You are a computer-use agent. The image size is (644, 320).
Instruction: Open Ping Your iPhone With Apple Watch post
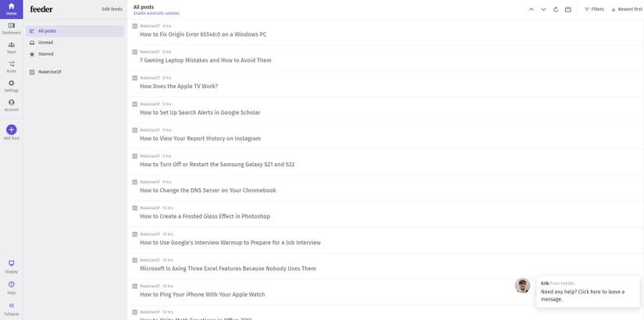click(202, 294)
